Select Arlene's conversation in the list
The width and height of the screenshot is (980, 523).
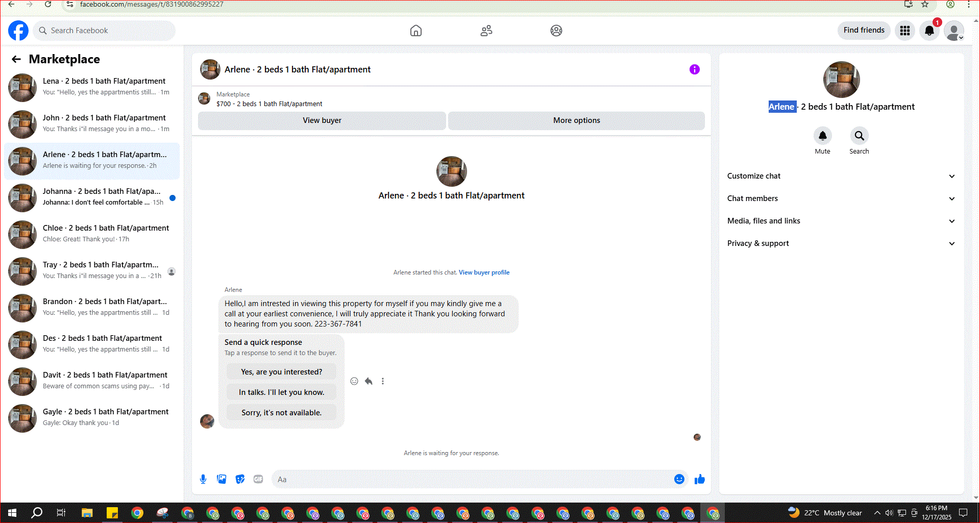[x=92, y=161]
